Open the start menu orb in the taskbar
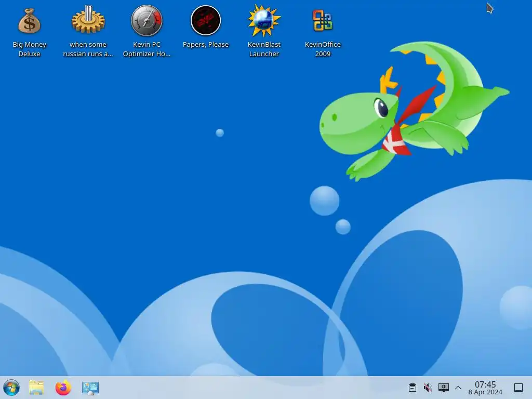 pyautogui.click(x=11, y=388)
